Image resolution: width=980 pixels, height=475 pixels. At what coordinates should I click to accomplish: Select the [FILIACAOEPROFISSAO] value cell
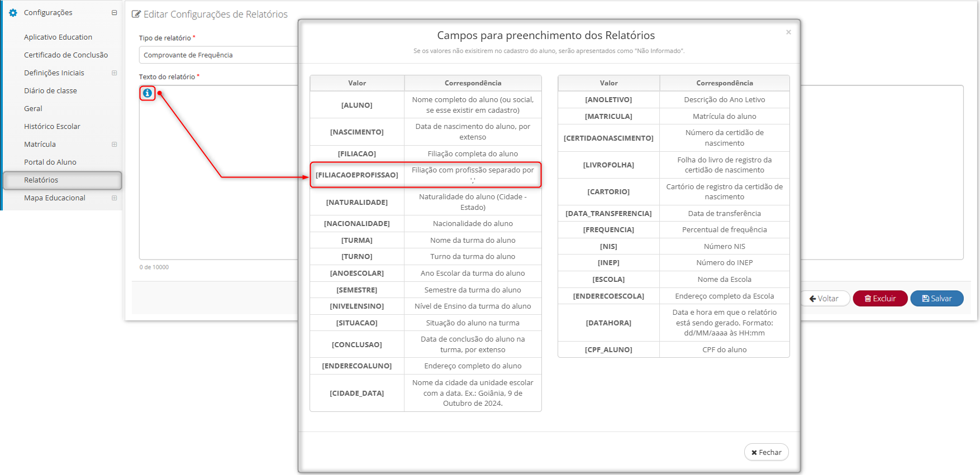coord(357,175)
